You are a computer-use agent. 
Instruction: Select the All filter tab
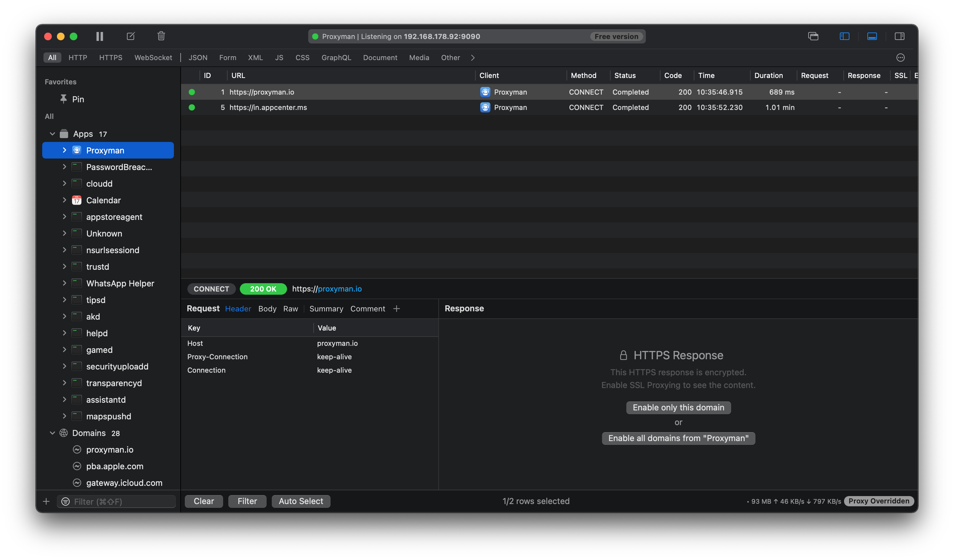52,58
